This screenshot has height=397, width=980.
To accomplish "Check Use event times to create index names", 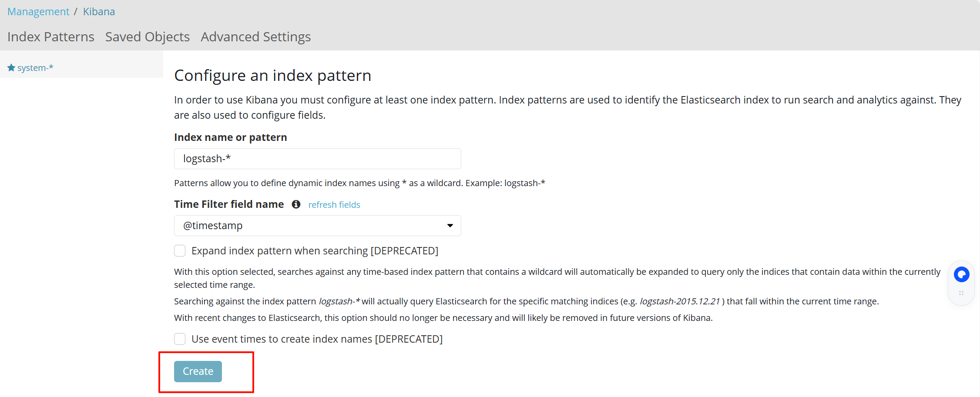I will [x=180, y=339].
